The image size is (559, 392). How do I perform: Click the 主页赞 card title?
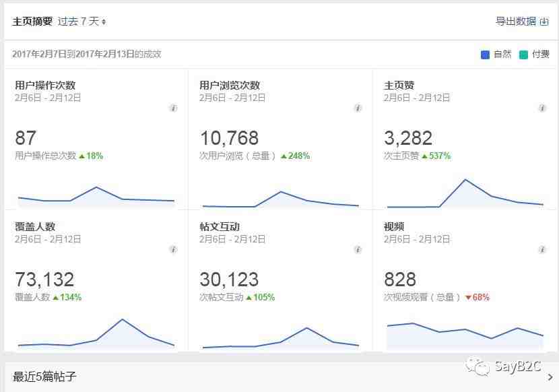pyautogui.click(x=399, y=86)
